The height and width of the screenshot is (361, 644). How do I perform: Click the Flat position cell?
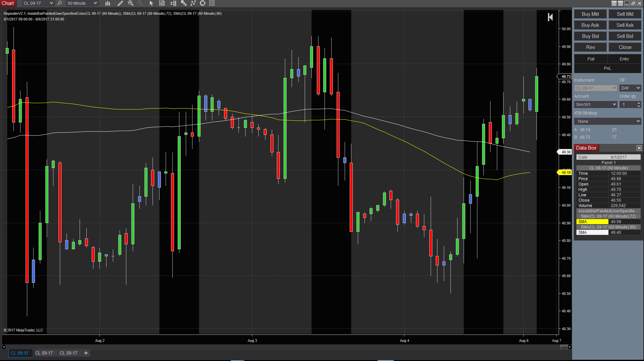click(x=591, y=59)
